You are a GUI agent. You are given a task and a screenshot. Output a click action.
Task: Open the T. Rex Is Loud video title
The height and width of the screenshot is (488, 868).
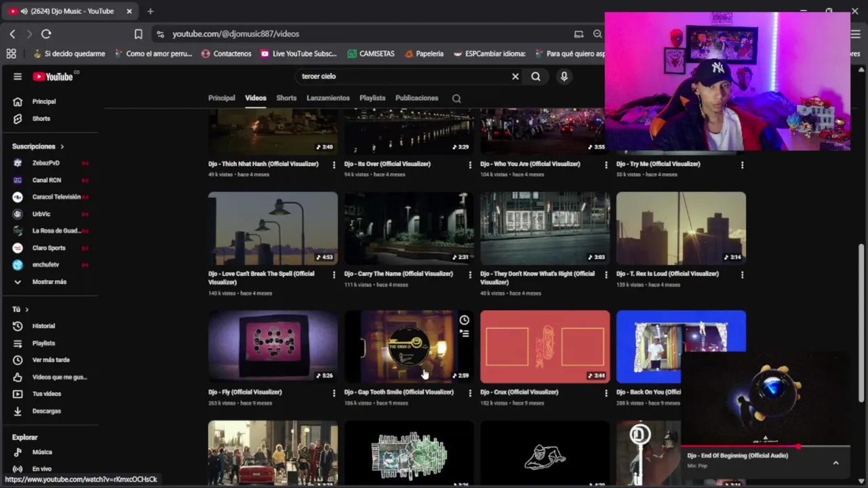pos(667,274)
